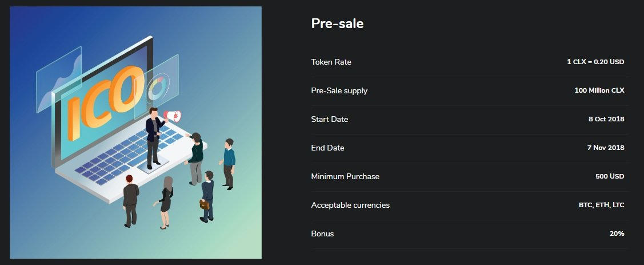
Task: Select the Pre-Sale supply row label
Action: point(339,90)
